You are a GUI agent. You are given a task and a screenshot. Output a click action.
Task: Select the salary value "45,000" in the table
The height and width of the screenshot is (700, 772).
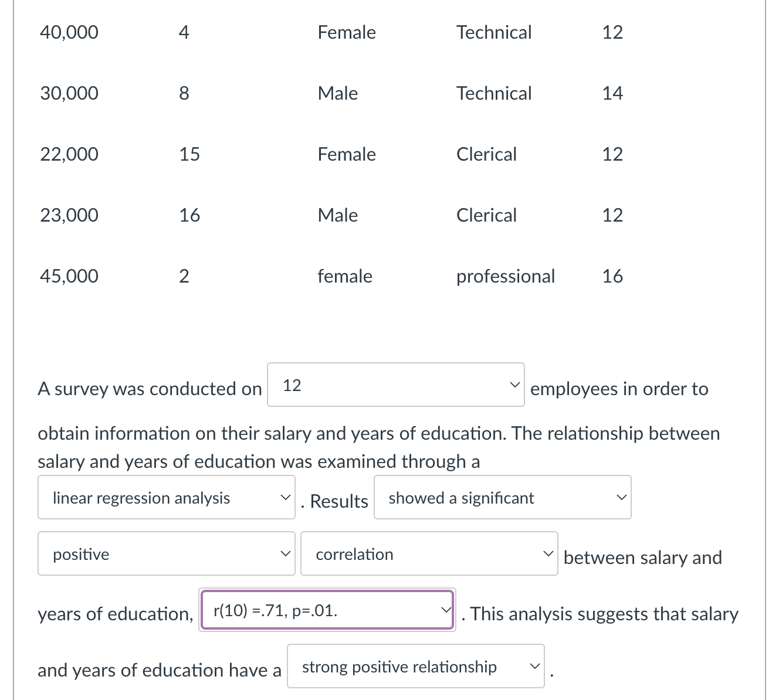(69, 276)
